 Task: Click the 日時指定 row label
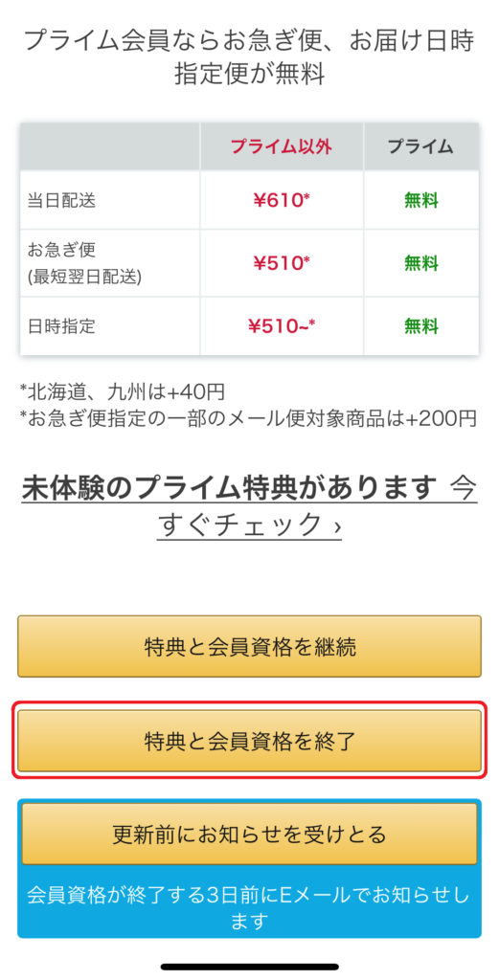(62, 325)
